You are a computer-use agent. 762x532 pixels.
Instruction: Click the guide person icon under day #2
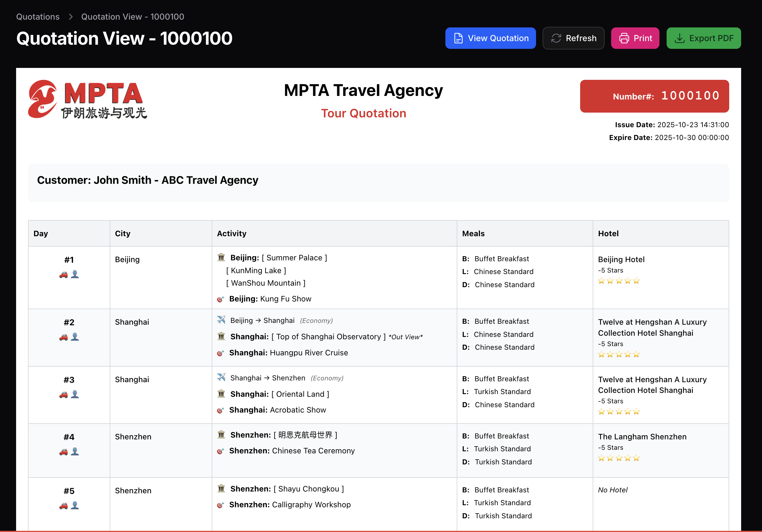pyautogui.click(x=75, y=337)
